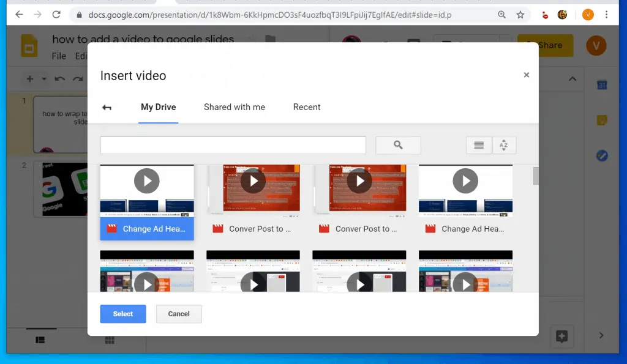
Task: Open the browser zoom indicator
Action: pyautogui.click(x=502, y=14)
